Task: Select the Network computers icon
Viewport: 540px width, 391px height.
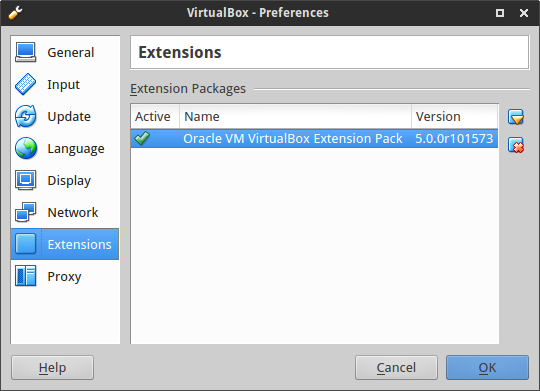Action: pyautogui.click(x=25, y=212)
